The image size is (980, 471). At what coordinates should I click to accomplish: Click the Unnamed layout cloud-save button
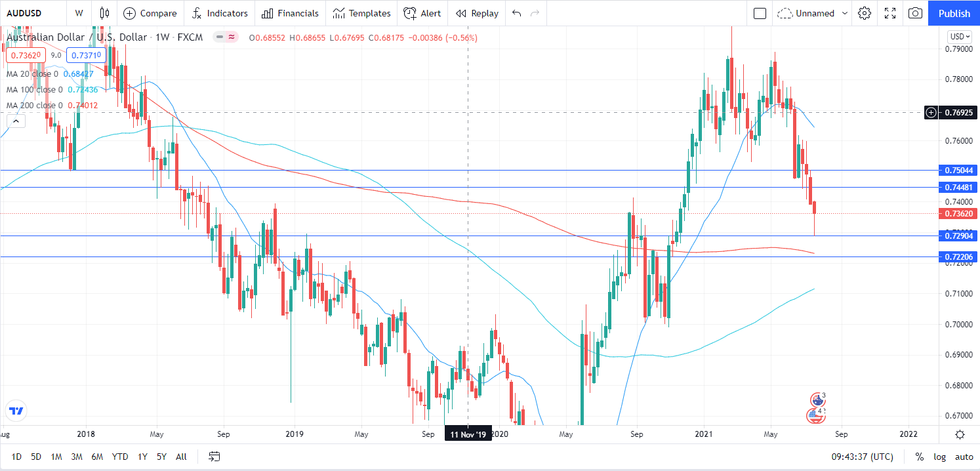pos(806,13)
